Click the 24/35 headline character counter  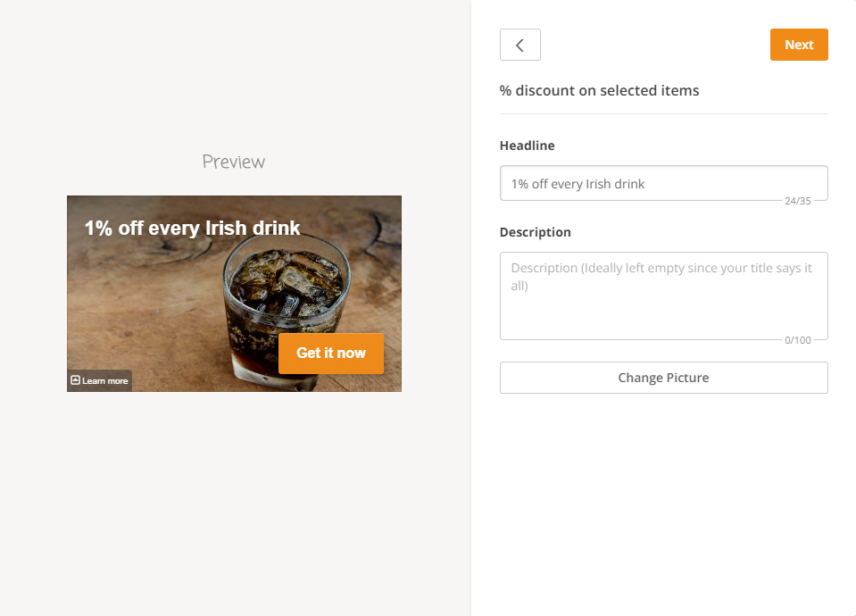pos(797,201)
